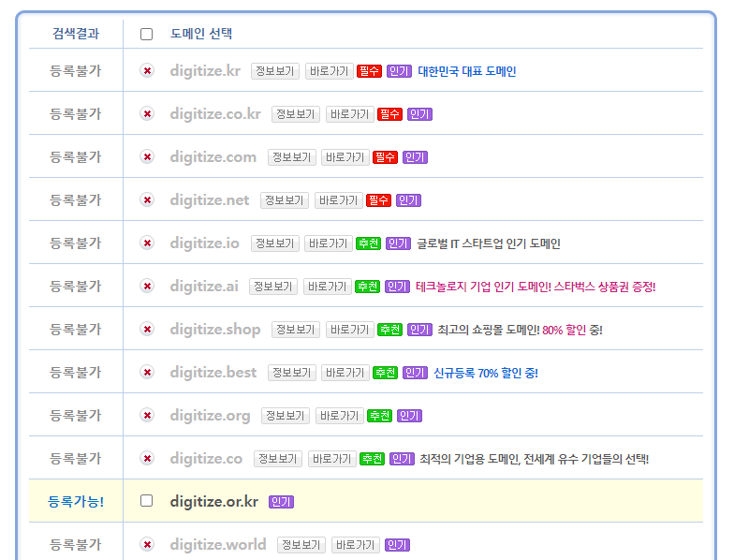Open 정보보기 for digitize.org
Screen dimensions: 734x560
(285, 416)
